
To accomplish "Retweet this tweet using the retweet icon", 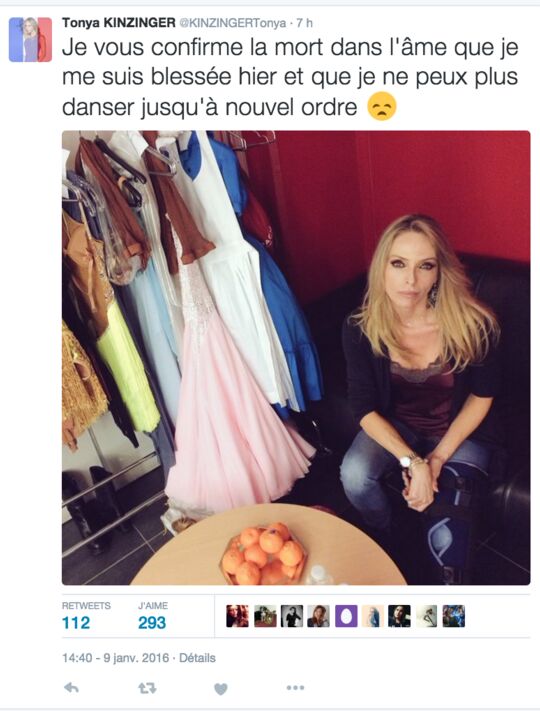I will (x=147, y=688).
